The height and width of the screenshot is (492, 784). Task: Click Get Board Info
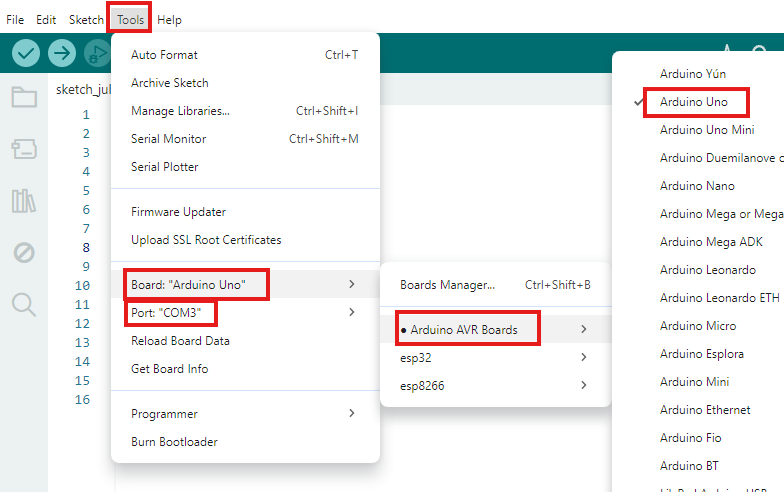tap(169, 369)
